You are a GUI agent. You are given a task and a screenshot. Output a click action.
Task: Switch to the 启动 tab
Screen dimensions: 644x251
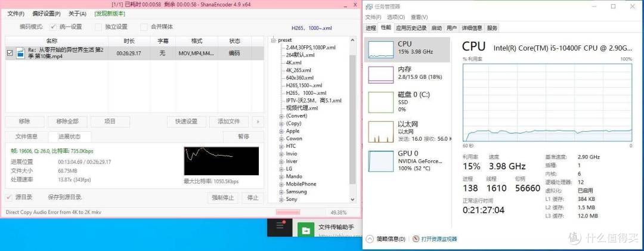tap(436, 28)
